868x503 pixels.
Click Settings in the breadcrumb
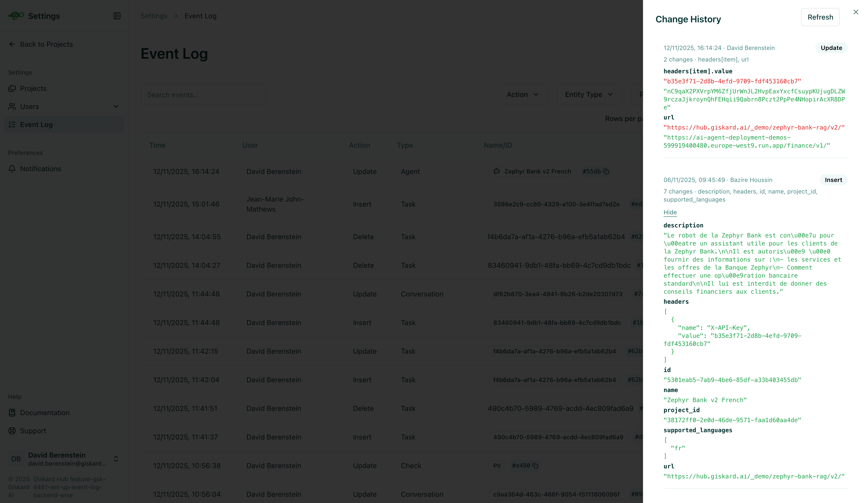tap(154, 16)
